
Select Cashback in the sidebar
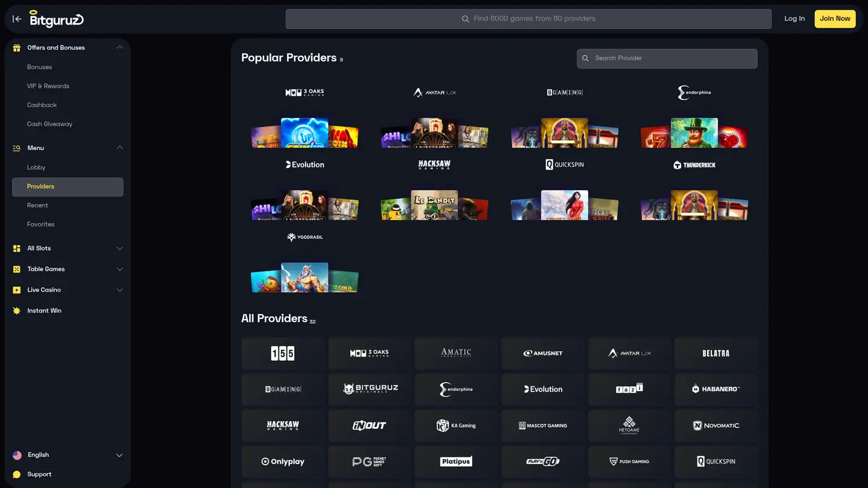coord(42,105)
